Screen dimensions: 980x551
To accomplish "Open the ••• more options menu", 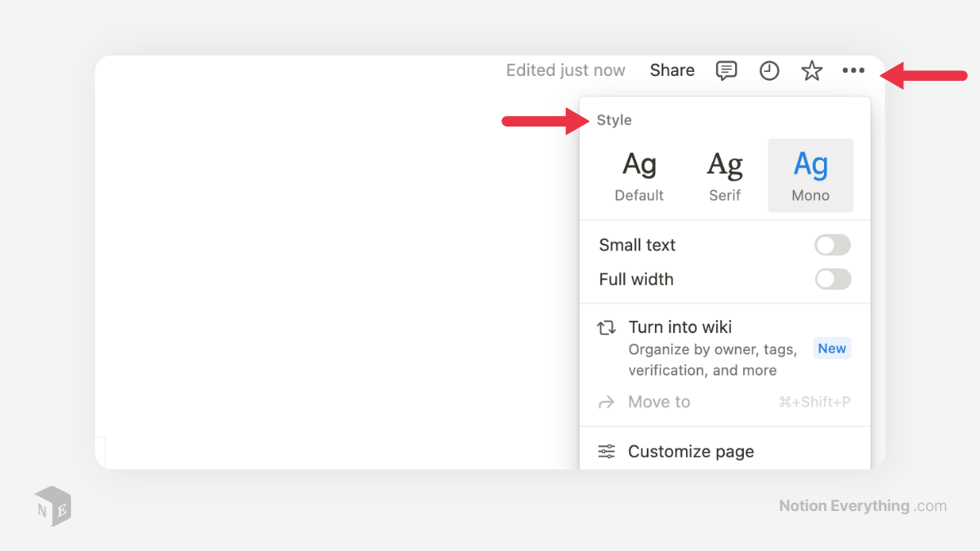I will [x=853, y=70].
